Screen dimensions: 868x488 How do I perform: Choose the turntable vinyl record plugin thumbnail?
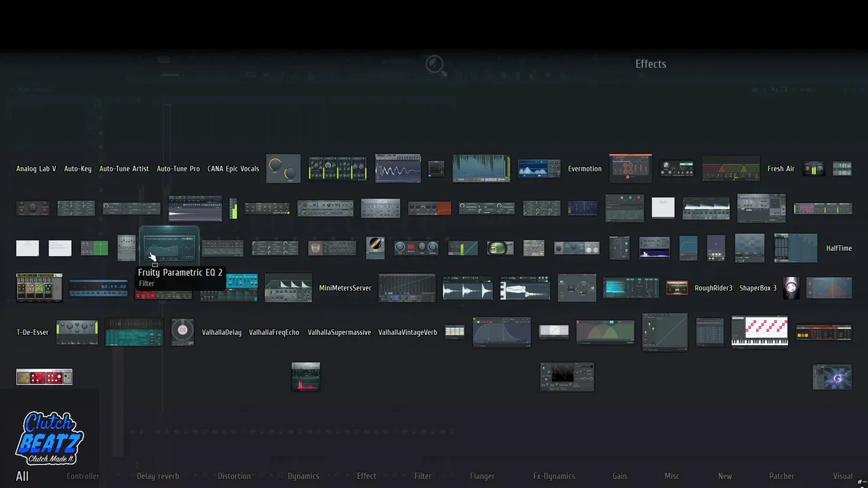point(375,248)
